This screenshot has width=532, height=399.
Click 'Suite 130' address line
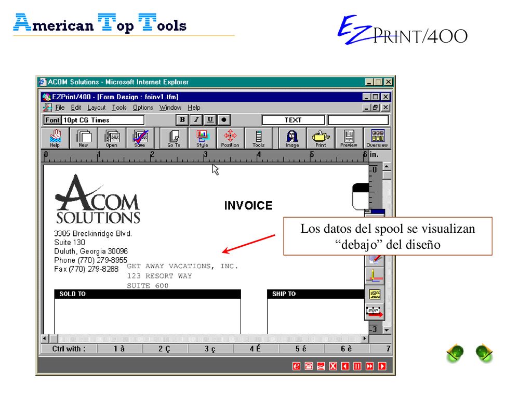coord(70,242)
